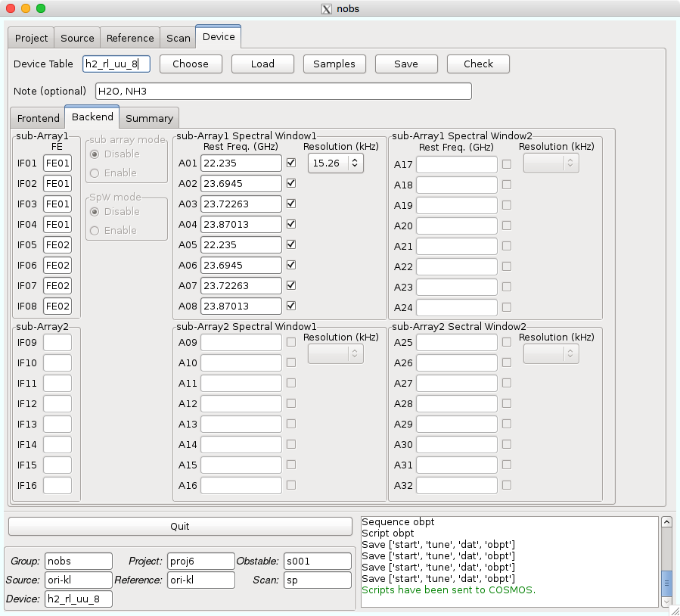Viewport: 680px width, 616px height.
Task: Open the Source tab
Action: [77, 38]
